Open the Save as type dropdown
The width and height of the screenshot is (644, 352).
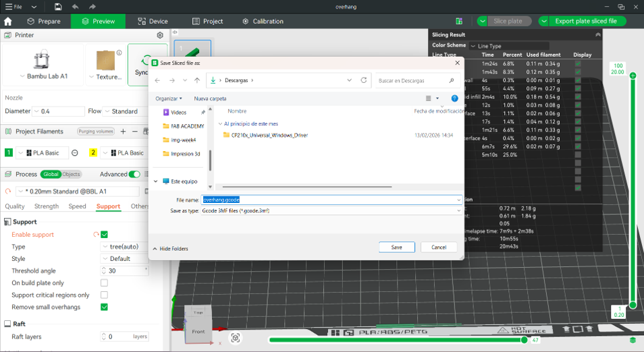(331, 210)
